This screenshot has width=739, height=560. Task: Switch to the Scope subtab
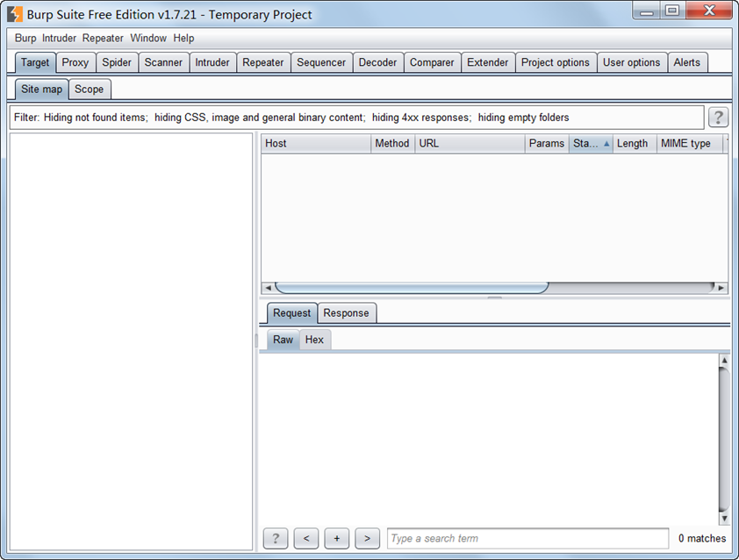pyautogui.click(x=89, y=89)
